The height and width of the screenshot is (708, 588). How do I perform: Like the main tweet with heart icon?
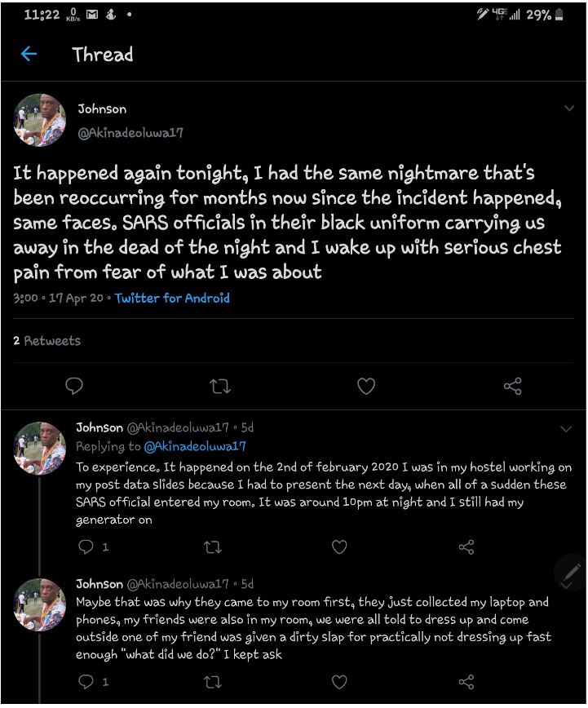[x=366, y=386]
